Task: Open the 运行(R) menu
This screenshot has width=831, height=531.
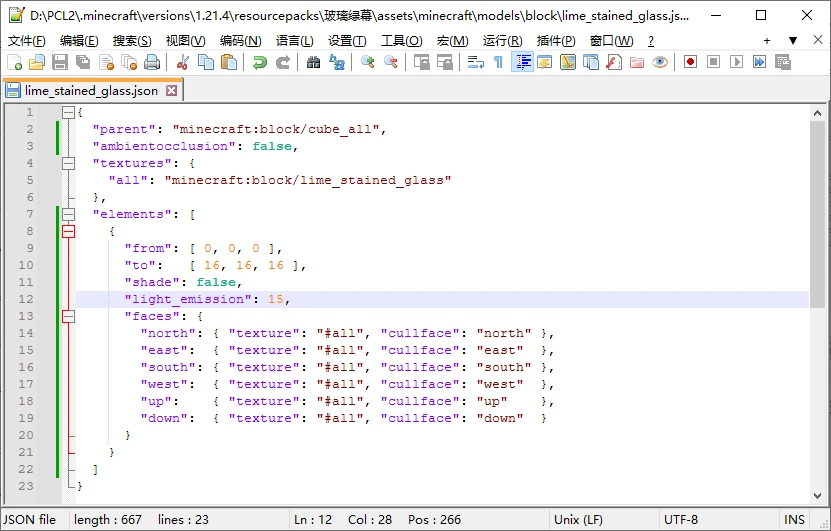Action: coord(502,41)
